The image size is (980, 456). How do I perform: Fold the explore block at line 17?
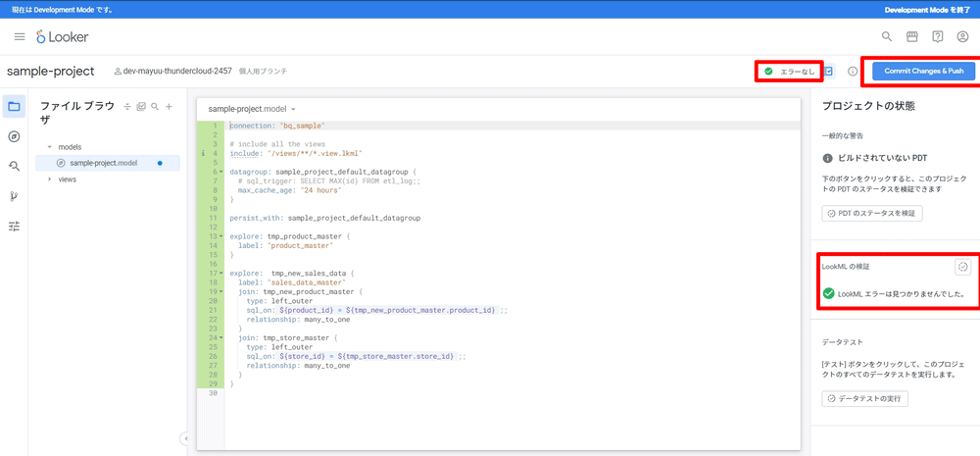click(221, 274)
